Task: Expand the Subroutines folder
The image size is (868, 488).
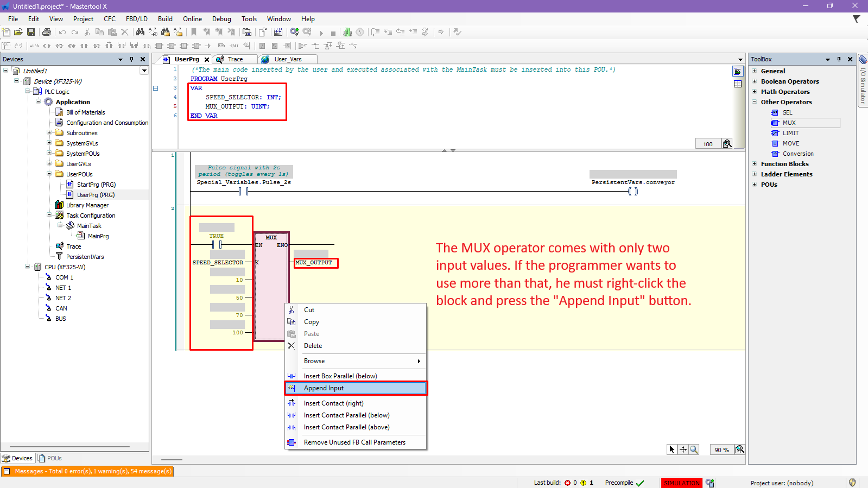Action: point(49,133)
